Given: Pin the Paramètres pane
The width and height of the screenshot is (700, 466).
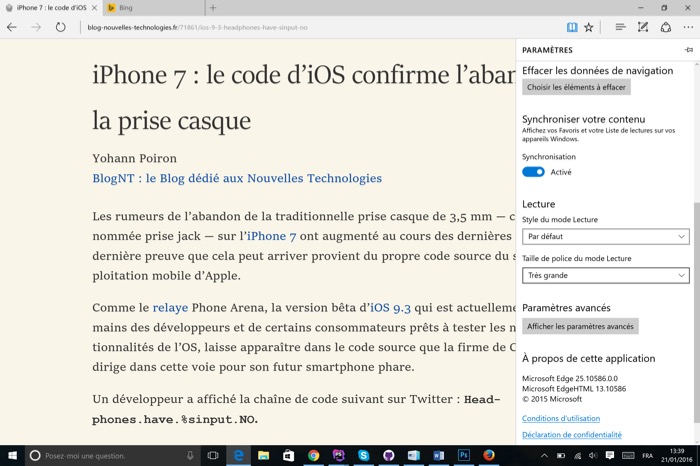Looking at the screenshot, I should point(688,49).
